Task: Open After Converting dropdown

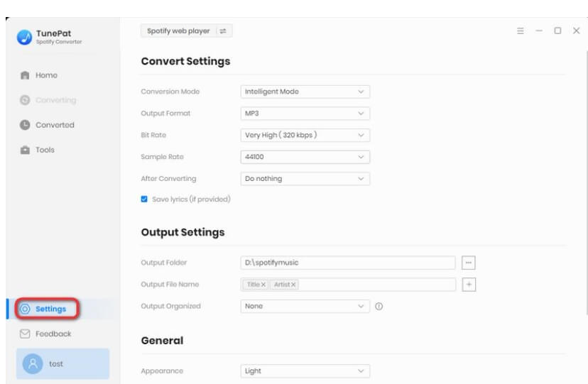Action: pyautogui.click(x=305, y=179)
